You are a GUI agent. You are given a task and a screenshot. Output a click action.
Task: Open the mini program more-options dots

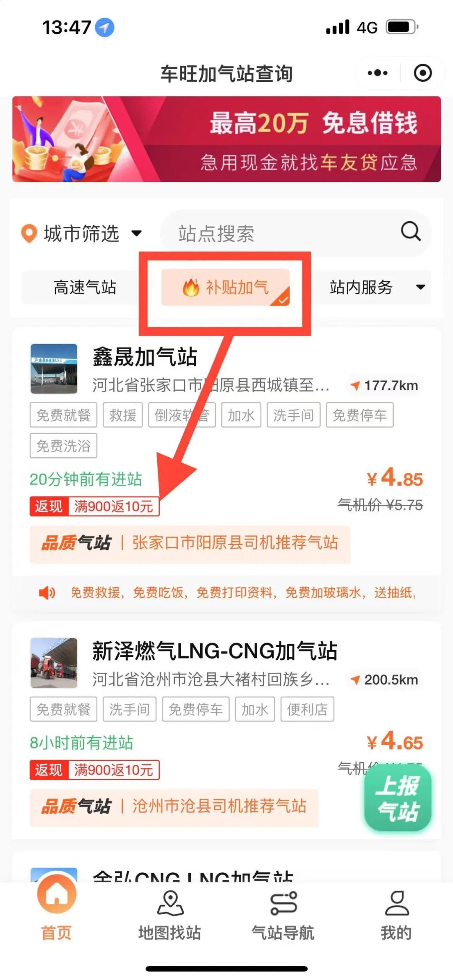click(377, 73)
